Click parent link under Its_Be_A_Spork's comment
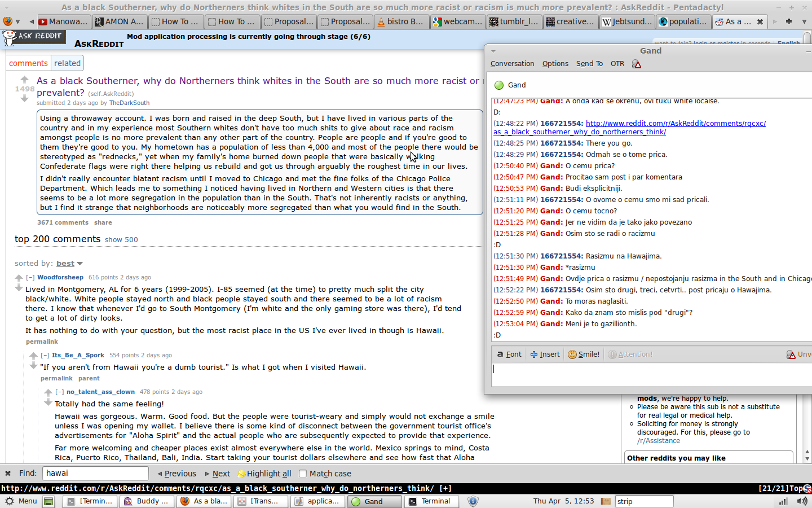Image resolution: width=812 pixels, height=508 pixels. point(89,379)
